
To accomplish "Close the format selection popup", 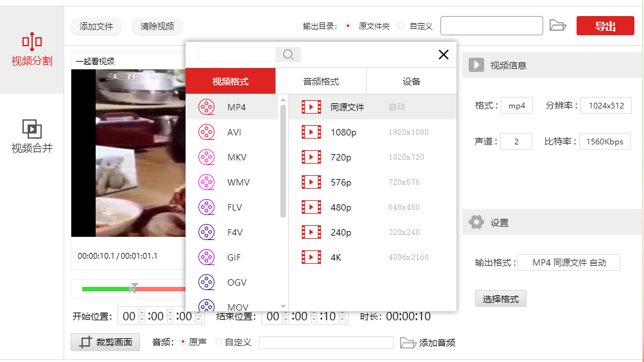I will tap(443, 55).
